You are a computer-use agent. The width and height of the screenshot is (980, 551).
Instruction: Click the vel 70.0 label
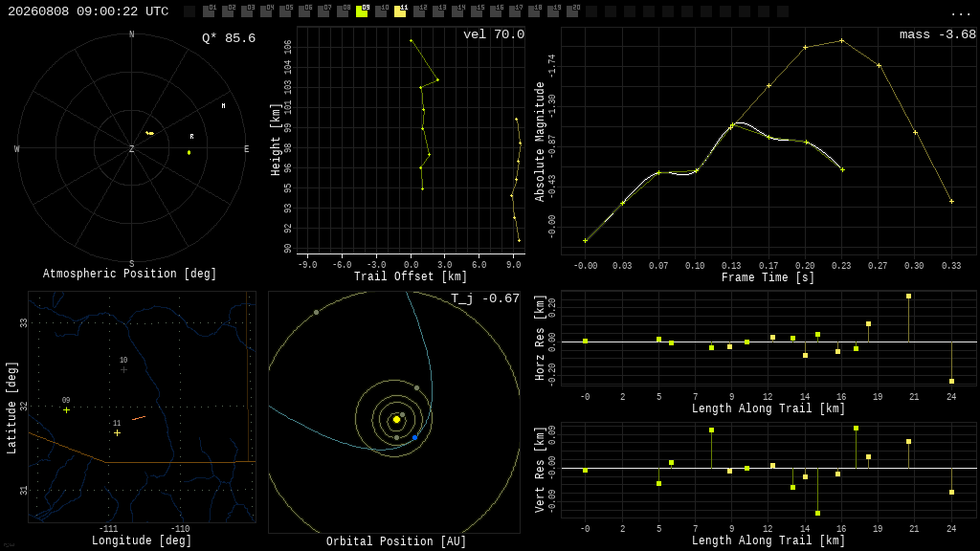[x=494, y=34]
